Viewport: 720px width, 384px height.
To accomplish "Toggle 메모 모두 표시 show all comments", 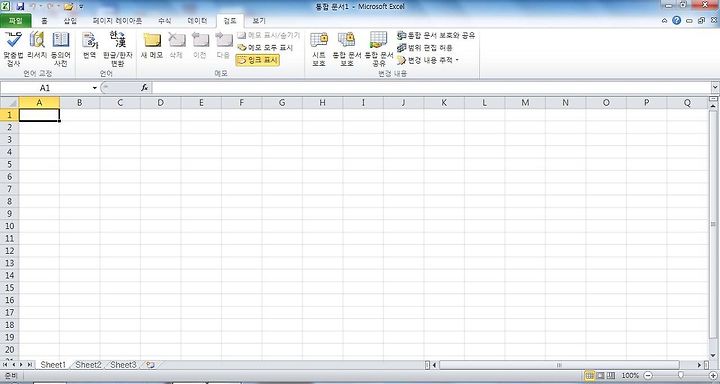I will click(x=265, y=47).
